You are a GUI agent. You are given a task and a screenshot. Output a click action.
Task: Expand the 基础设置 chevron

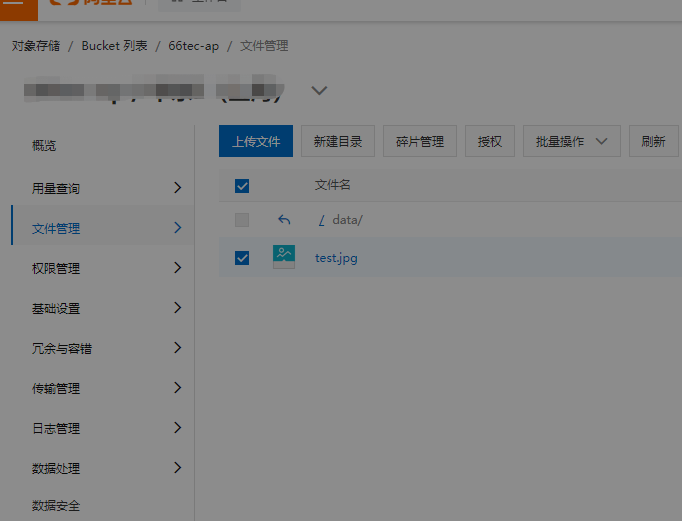[177, 307]
